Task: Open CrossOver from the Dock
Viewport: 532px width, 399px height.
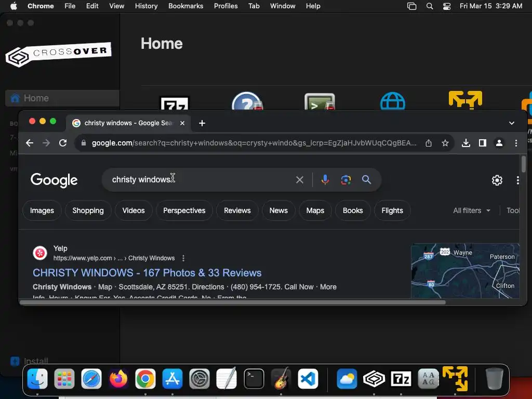Action: point(374,379)
